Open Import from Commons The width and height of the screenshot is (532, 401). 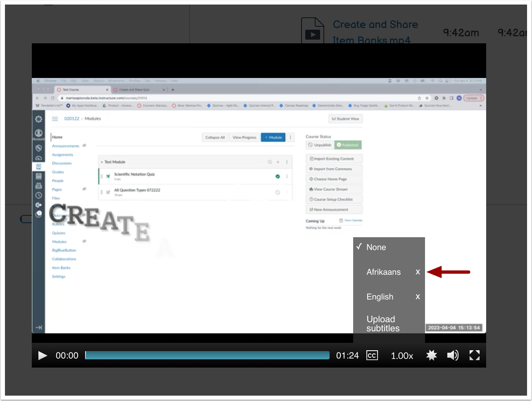click(x=334, y=169)
